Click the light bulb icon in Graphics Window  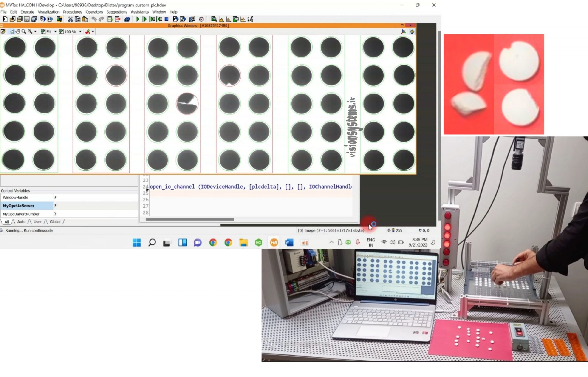click(412, 32)
